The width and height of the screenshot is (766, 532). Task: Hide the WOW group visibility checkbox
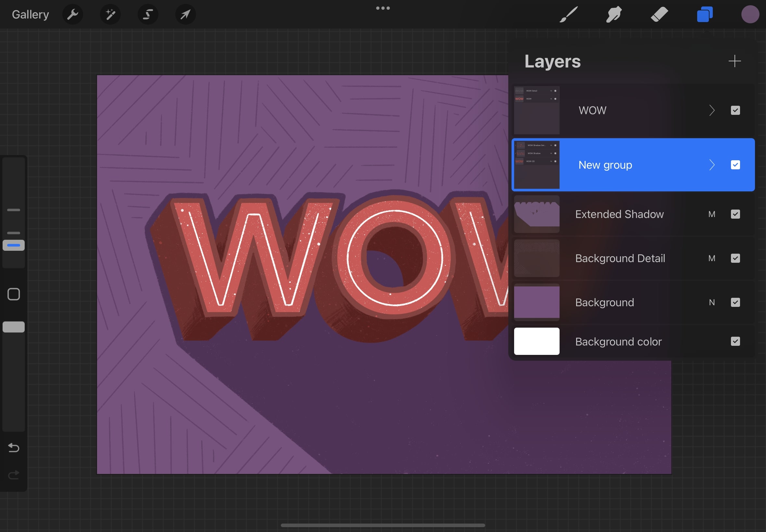[x=735, y=110]
